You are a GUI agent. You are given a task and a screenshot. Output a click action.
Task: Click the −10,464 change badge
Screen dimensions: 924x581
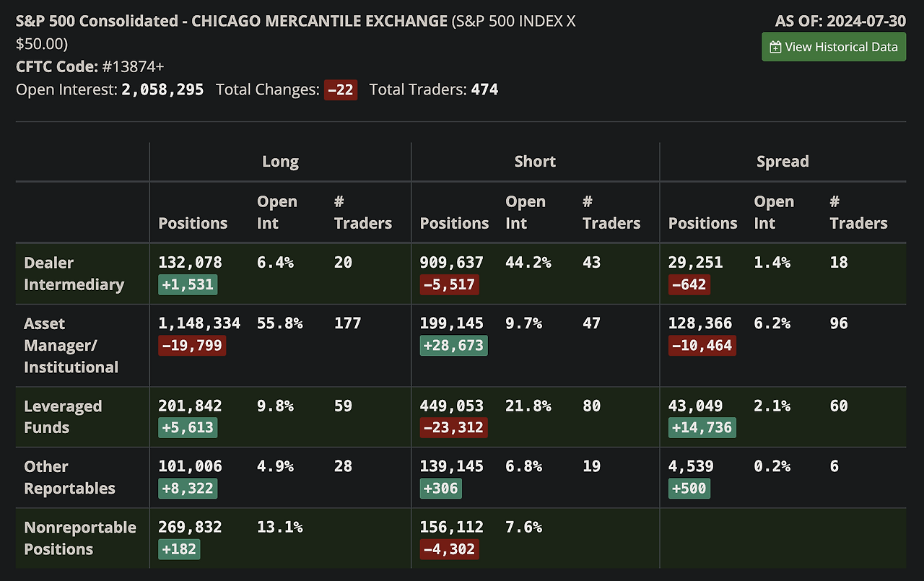[702, 345]
